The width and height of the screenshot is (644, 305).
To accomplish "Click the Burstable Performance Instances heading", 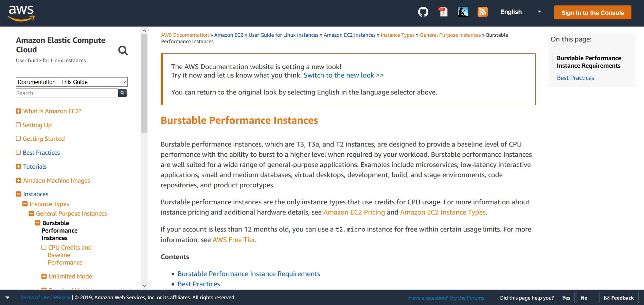I will 239,120.
